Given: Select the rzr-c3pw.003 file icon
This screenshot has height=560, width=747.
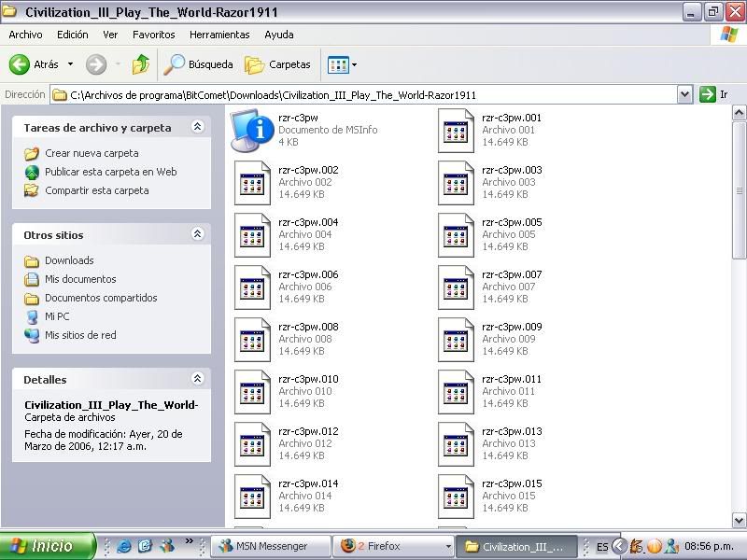Looking at the screenshot, I should point(456,183).
